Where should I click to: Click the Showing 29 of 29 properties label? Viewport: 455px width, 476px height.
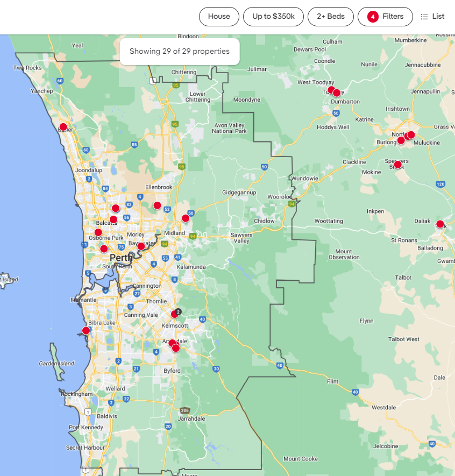tap(180, 52)
